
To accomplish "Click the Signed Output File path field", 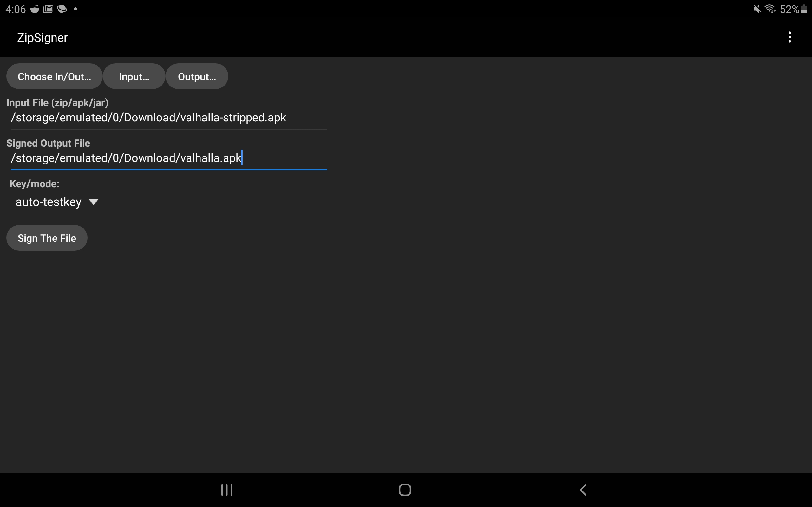I will (x=168, y=158).
